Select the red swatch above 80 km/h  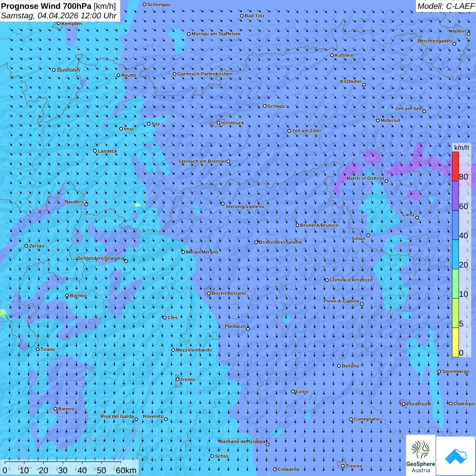(x=455, y=167)
